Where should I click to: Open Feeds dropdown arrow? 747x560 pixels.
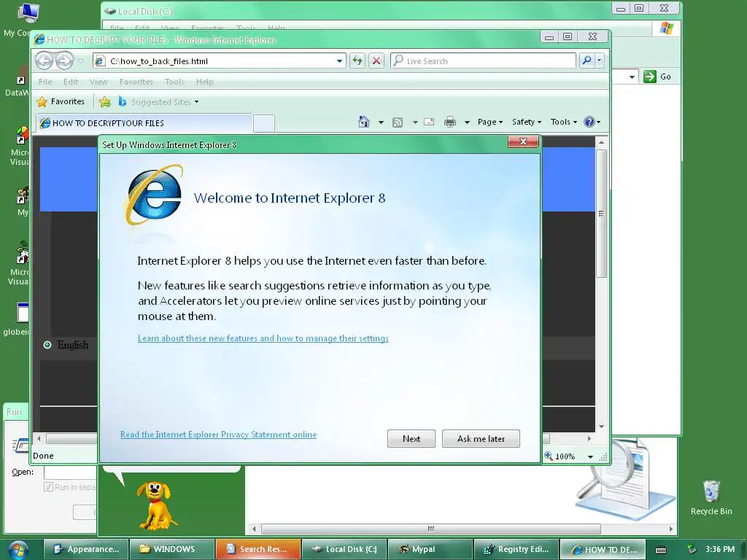[x=415, y=122]
